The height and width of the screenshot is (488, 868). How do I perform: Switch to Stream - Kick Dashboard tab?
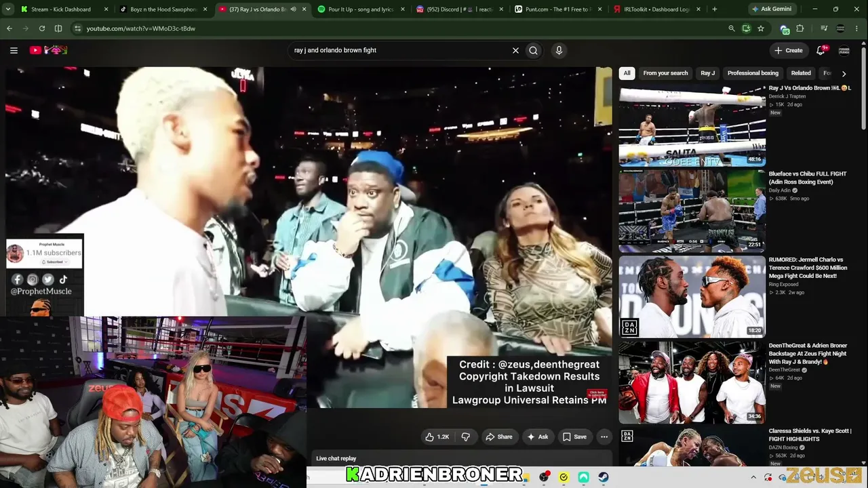point(64,9)
